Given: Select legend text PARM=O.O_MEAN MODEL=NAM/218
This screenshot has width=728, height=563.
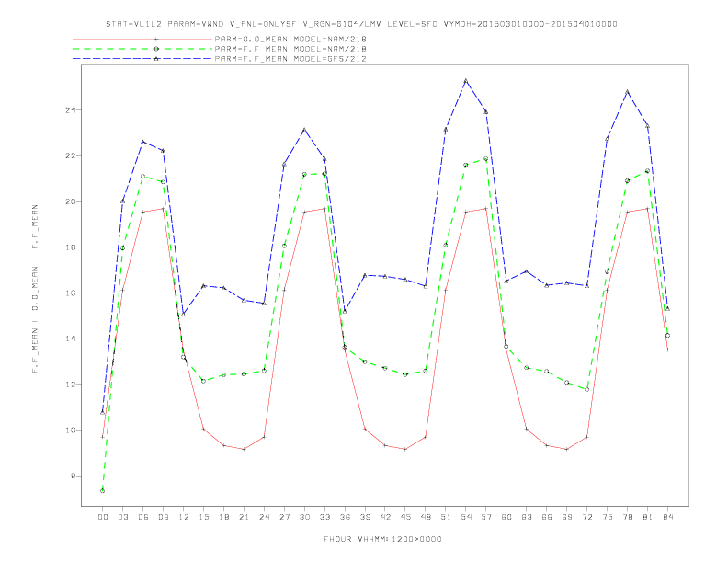Looking at the screenshot, I should (290, 39).
